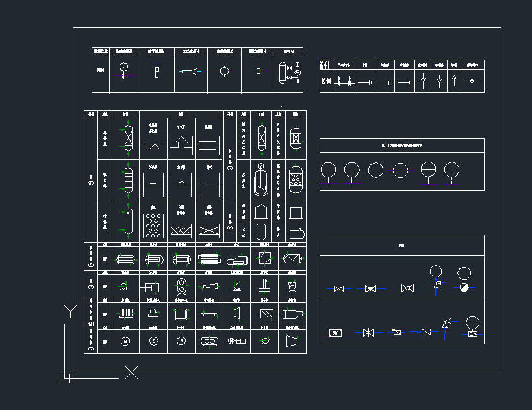Select the venturi nozzle flowmeter symbol
The image size is (532, 410).
pyautogui.click(x=191, y=71)
